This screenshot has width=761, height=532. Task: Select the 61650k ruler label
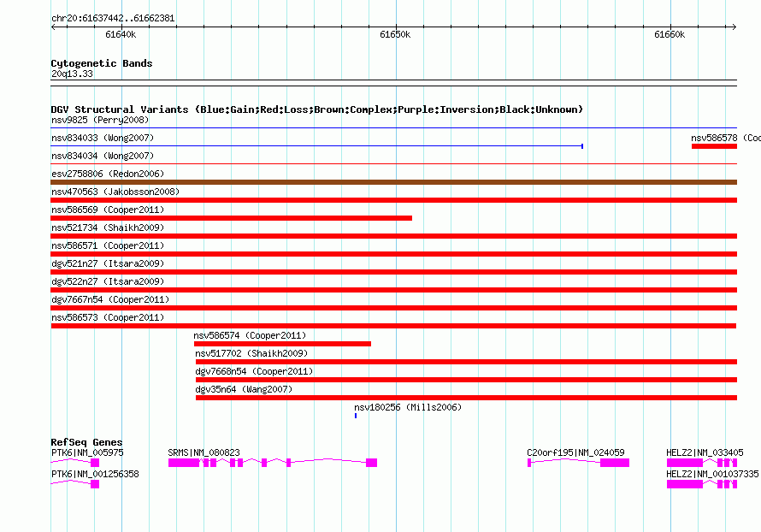(395, 34)
